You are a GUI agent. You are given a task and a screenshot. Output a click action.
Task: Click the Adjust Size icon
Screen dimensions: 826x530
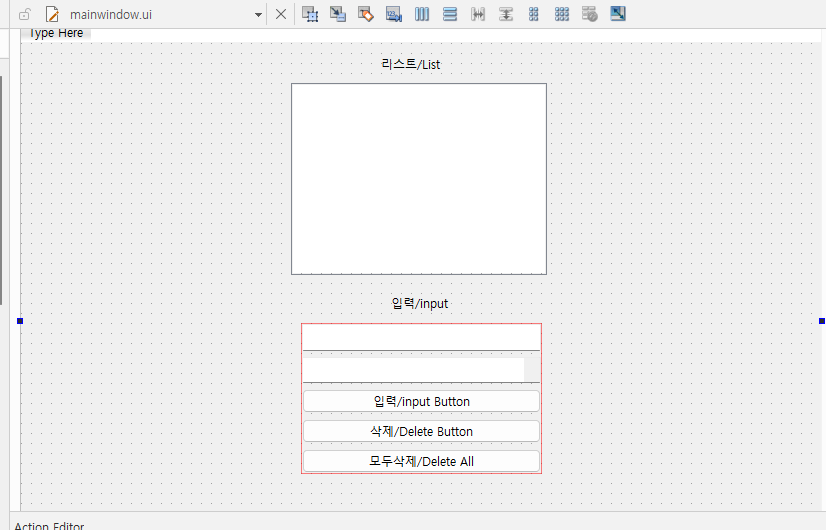click(618, 14)
